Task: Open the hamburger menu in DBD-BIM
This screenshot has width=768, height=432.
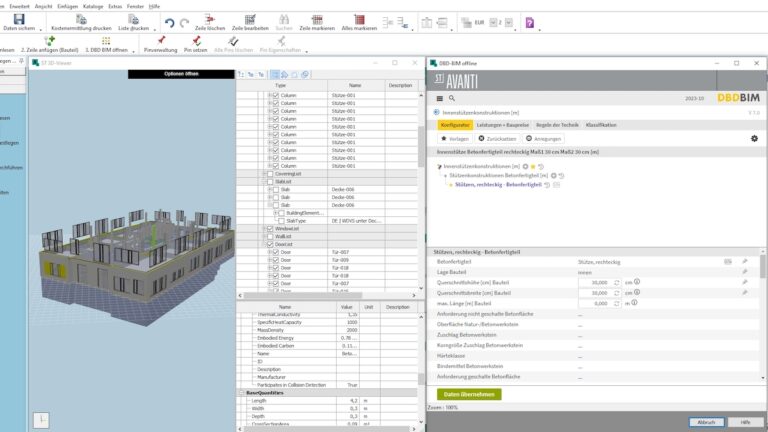Action: [x=438, y=98]
